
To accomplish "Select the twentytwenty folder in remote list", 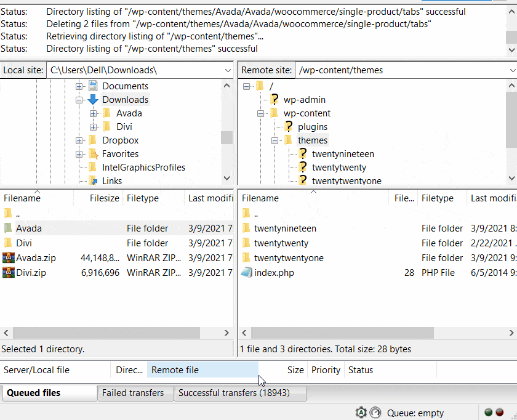I will click(x=281, y=243).
